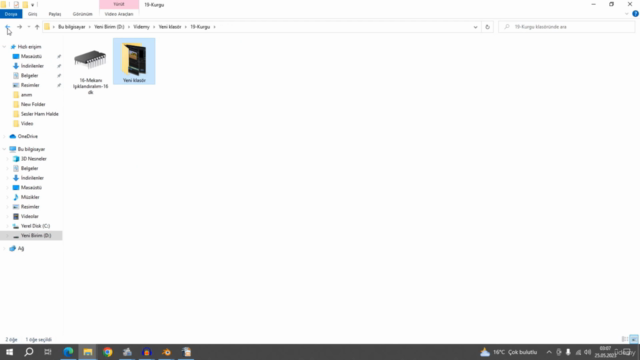Image resolution: width=640 pixels, height=360 pixels.
Task: Open the Dosya menu
Action: [x=11, y=14]
